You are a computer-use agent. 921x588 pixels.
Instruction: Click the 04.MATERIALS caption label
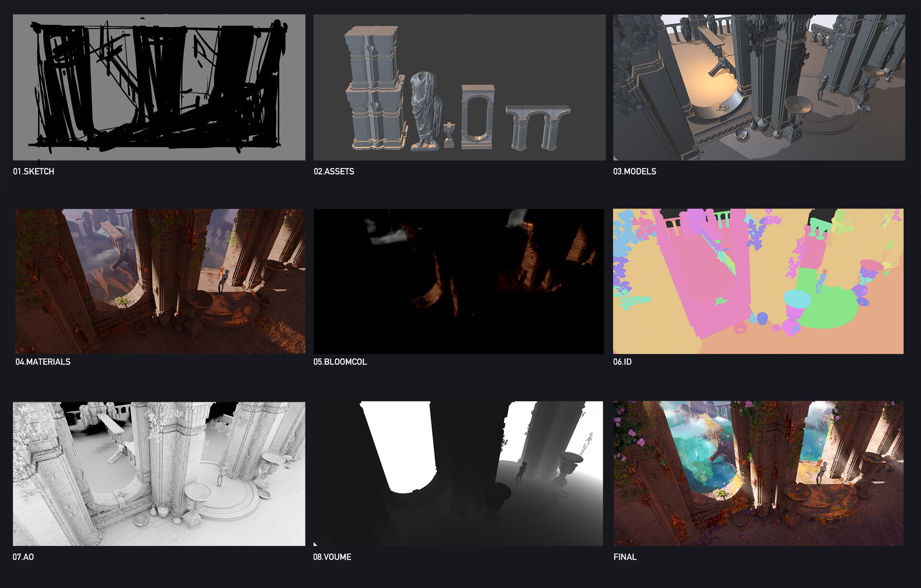coord(43,362)
